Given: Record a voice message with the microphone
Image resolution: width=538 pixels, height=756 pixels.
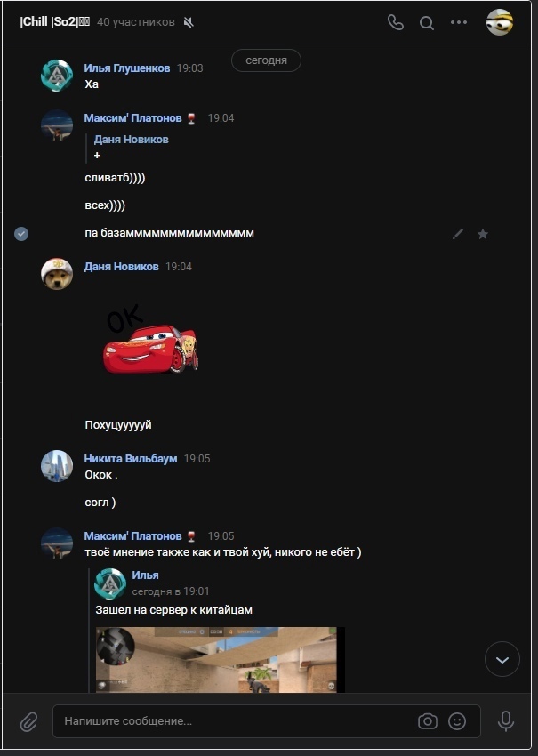Looking at the screenshot, I should click(x=506, y=721).
